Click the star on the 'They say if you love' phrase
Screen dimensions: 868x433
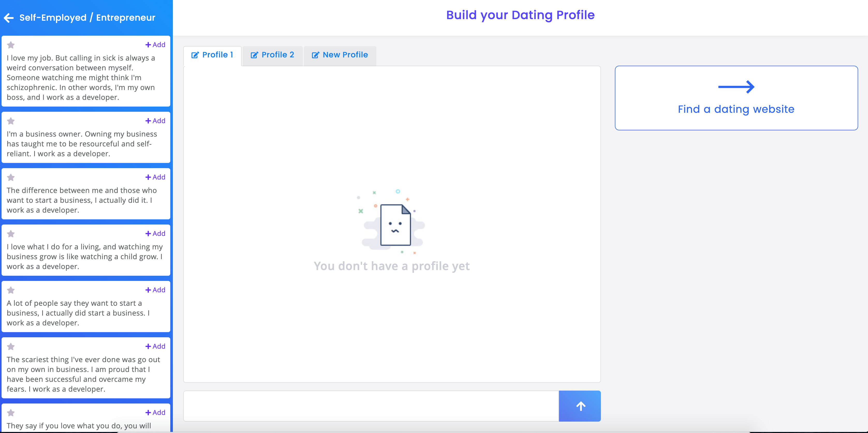click(11, 412)
